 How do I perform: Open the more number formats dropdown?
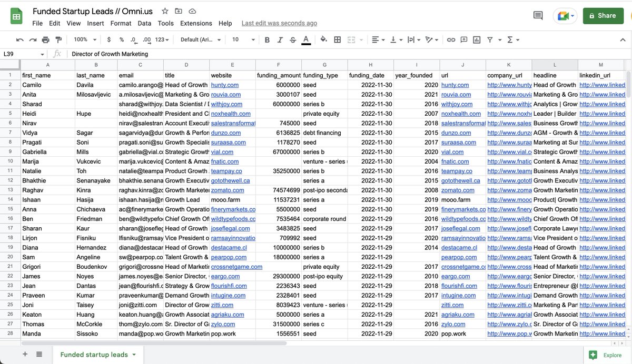(x=162, y=39)
